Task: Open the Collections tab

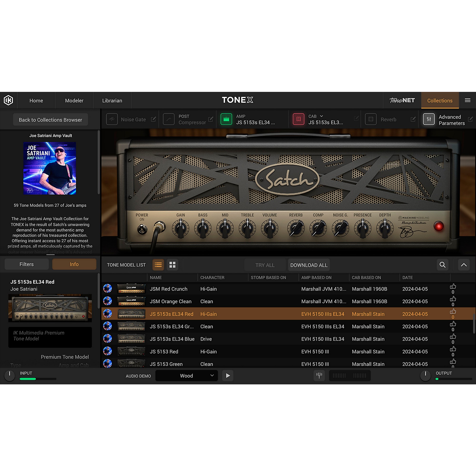Action: pyautogui.click(x=440, y=100)
